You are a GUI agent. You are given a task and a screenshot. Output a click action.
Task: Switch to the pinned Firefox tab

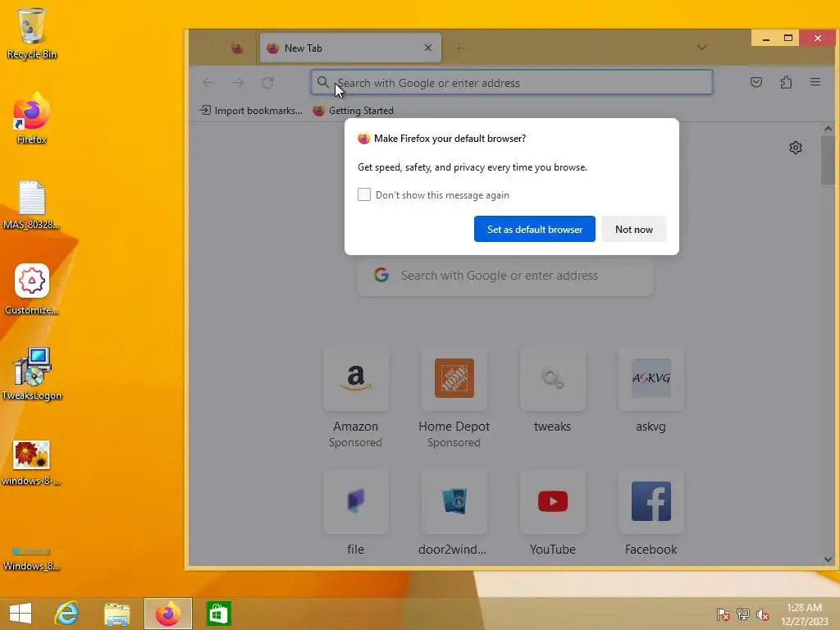pos(237,48)
